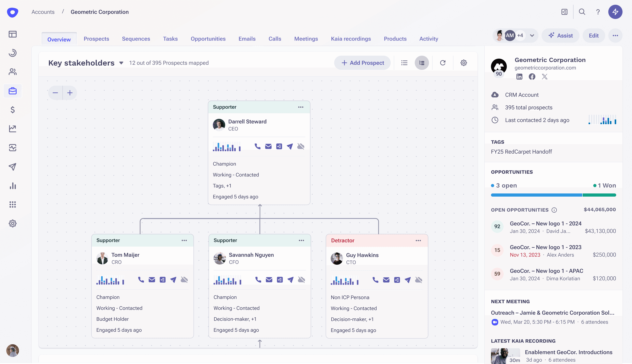Click the refresh icon in stakeholders toolbar
The image size is (632, 364).
(x=443, y=63)
